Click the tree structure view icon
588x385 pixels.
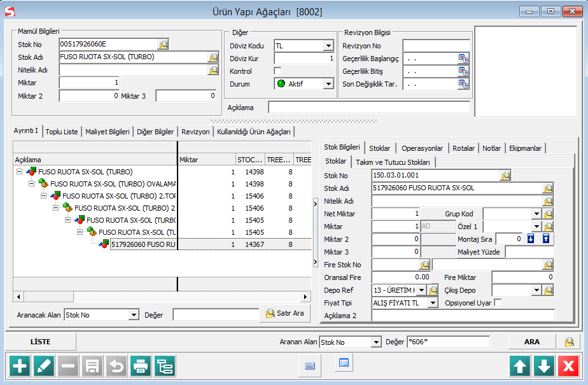pyautogui.click(x=165, y=366)
